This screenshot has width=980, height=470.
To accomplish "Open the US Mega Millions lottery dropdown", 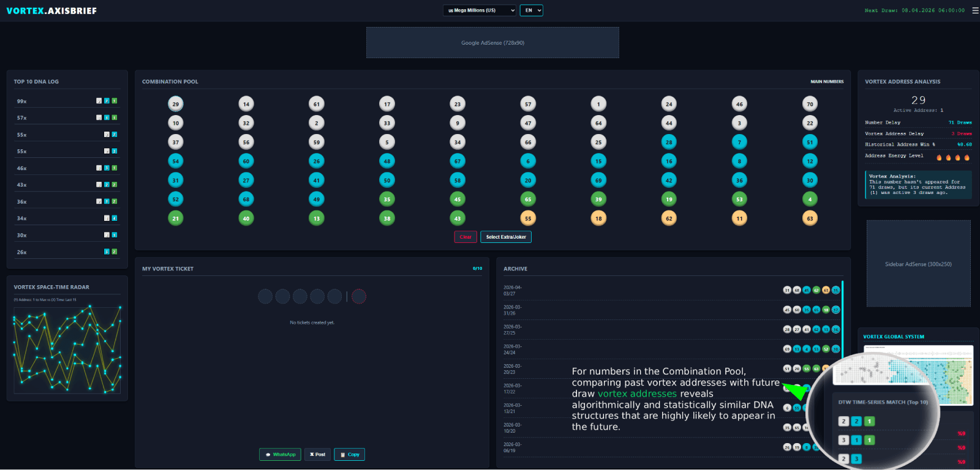I will point(480,10).
